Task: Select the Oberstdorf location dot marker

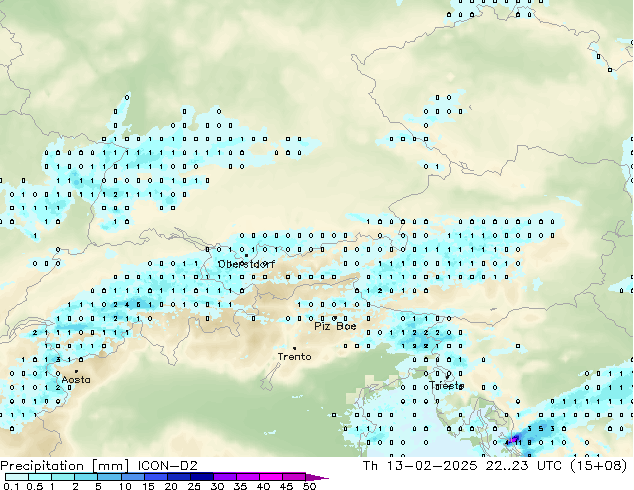Action: [246, 256]
